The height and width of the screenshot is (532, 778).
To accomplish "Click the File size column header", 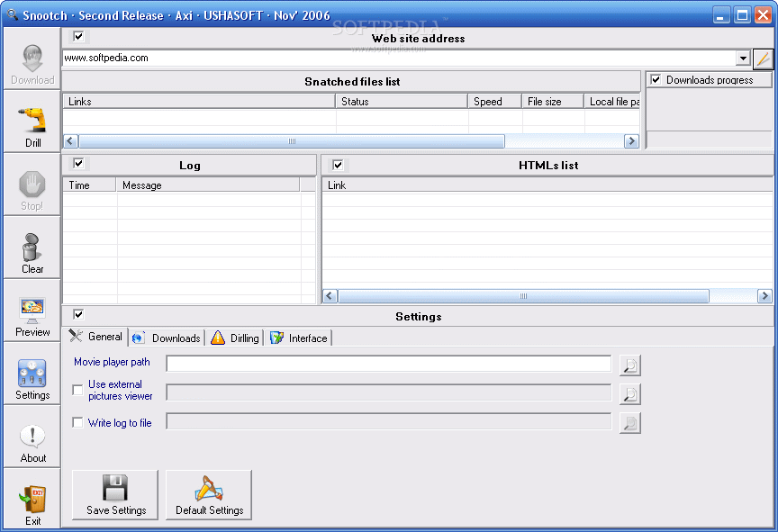I will pyautogui.click(x=553, y=101).
